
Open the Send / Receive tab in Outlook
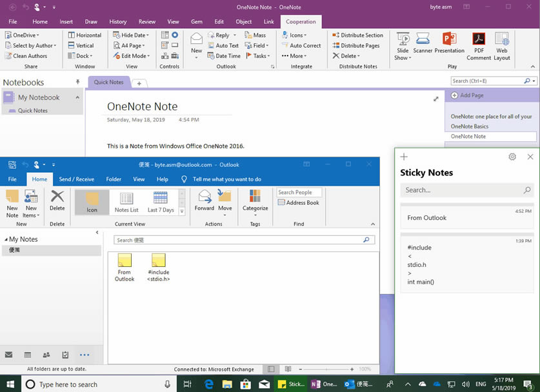78,179
